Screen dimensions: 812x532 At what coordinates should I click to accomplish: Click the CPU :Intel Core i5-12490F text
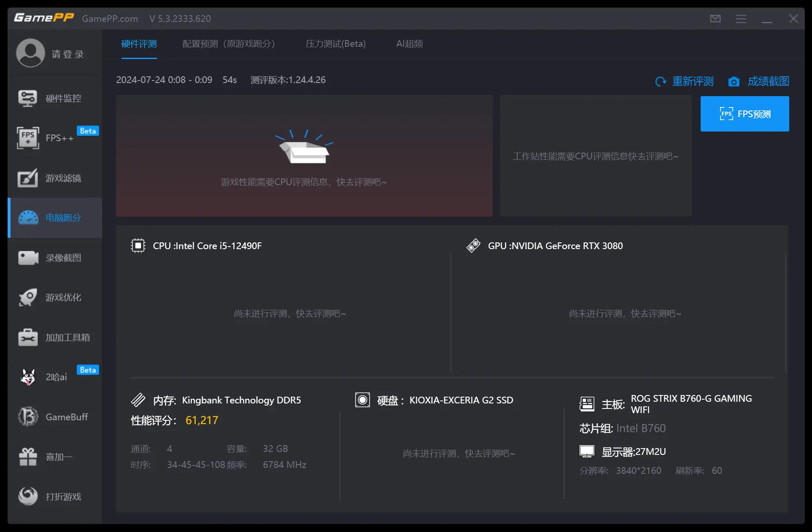tap(208, 246)
